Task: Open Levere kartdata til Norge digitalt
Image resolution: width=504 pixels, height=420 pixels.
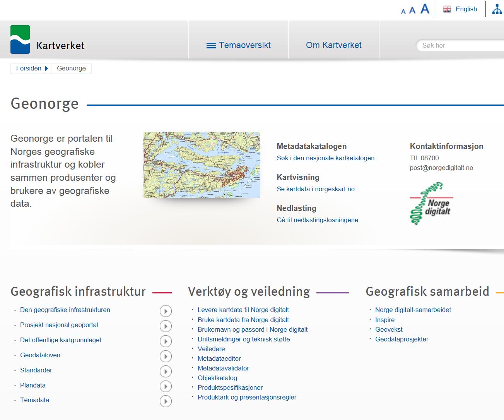Action: pyautogui.click(x=243, y=310)
